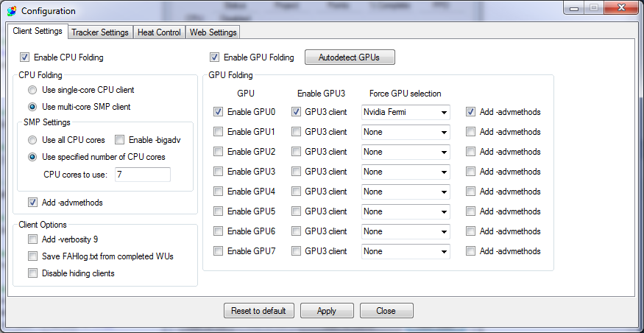Select the Client Settings tab
This screenshot has width=644, height=333.
click(38, 31)
